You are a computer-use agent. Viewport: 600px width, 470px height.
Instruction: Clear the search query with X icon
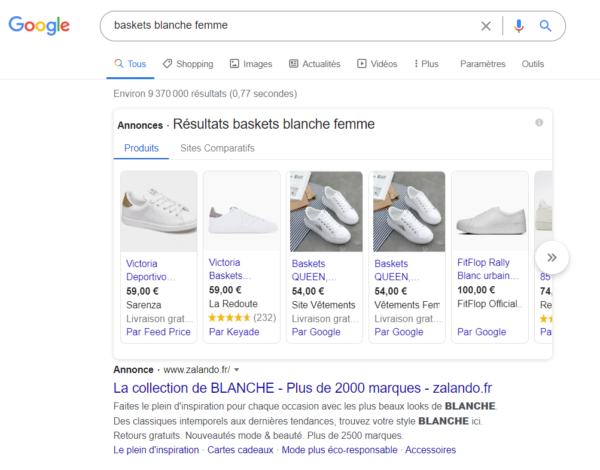tap(486, 26)
